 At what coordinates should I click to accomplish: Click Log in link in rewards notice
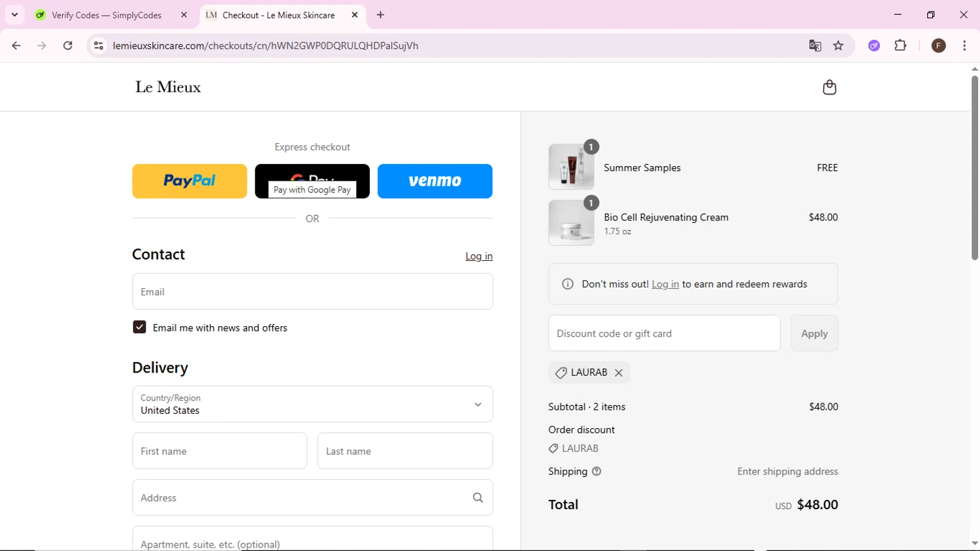[x=665, y=284]
